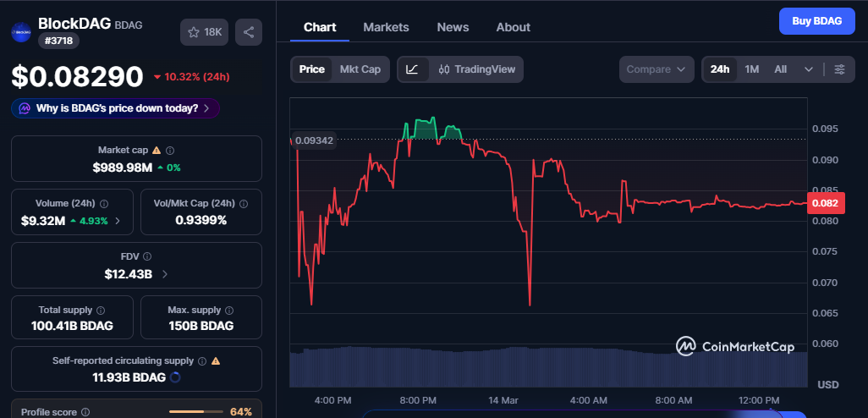The width and height of the screenshot is (868, 418).
Task: Open the Vol/Mkt Cap (24h) info icon
Action: pos(244,203)
